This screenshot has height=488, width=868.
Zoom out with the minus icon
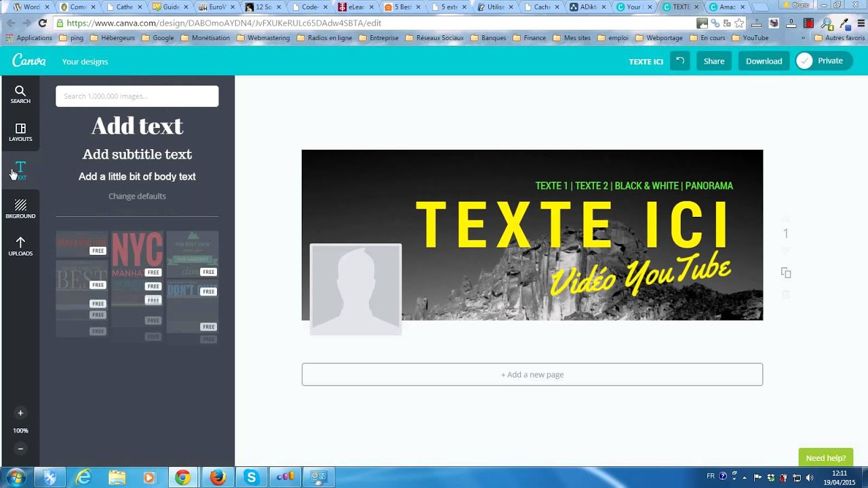tap(20, 449)
